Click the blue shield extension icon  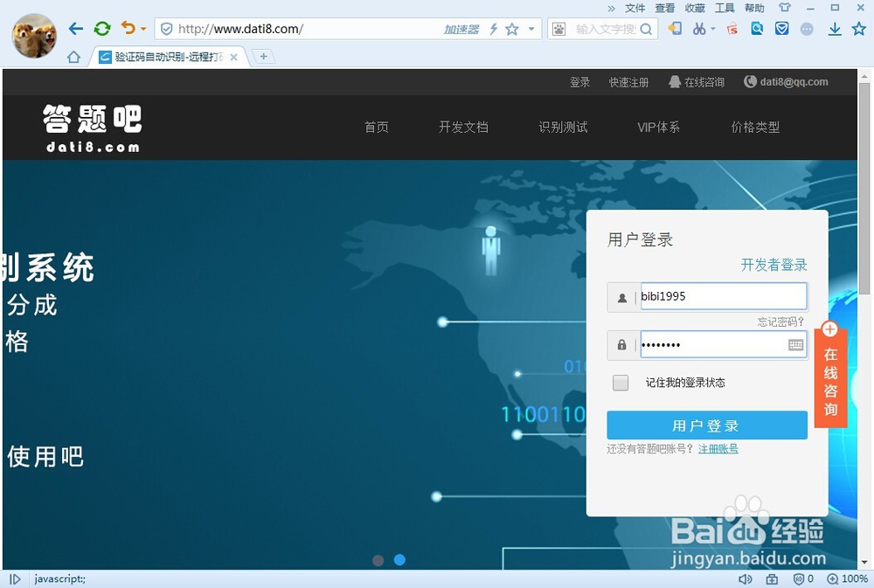click(x=782, y=29)
